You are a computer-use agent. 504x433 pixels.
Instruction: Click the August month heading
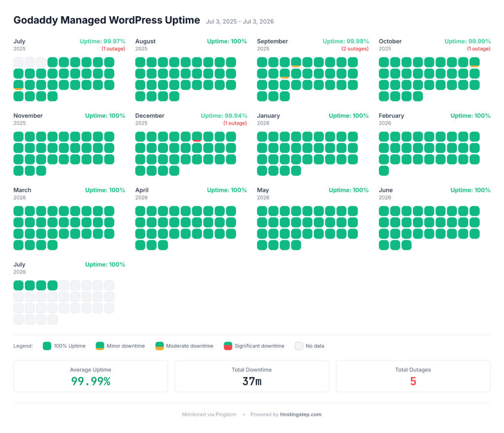pyautogui.click(x=145, y=41)
